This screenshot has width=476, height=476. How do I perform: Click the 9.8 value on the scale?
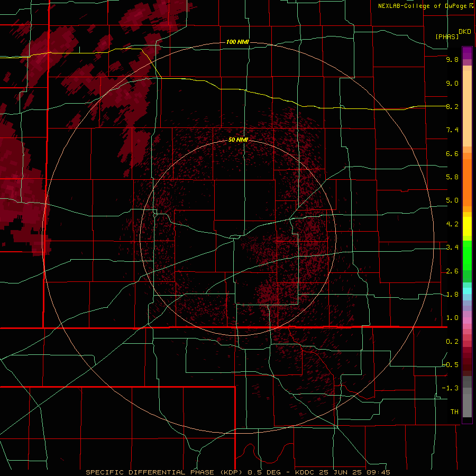(452, 59)
